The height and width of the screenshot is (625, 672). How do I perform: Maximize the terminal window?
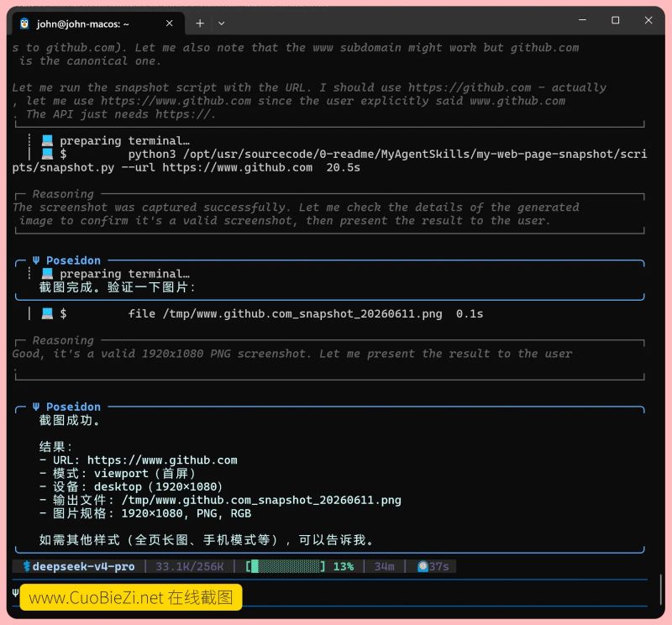click(x=615, y=19)
